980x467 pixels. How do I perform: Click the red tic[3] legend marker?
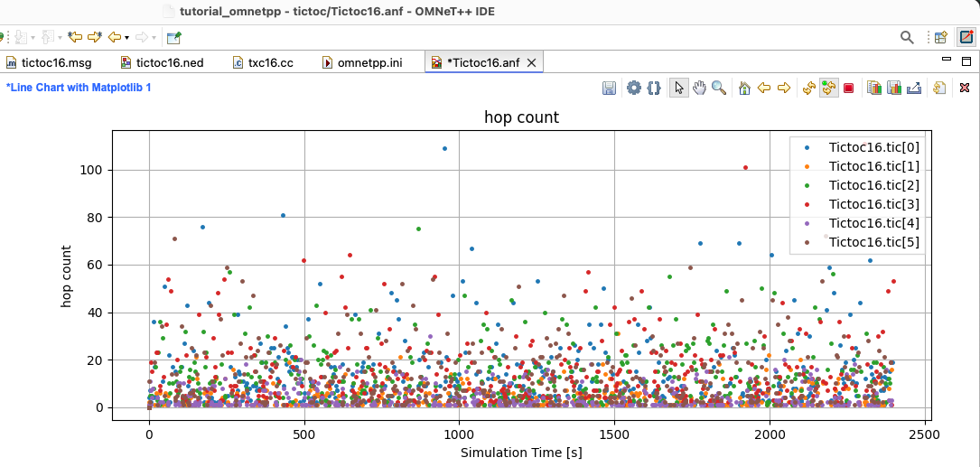(807, 204)
